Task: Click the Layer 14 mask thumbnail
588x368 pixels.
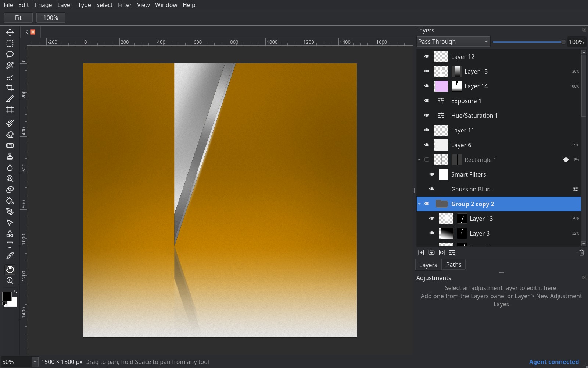Action: tap(457, 86)
